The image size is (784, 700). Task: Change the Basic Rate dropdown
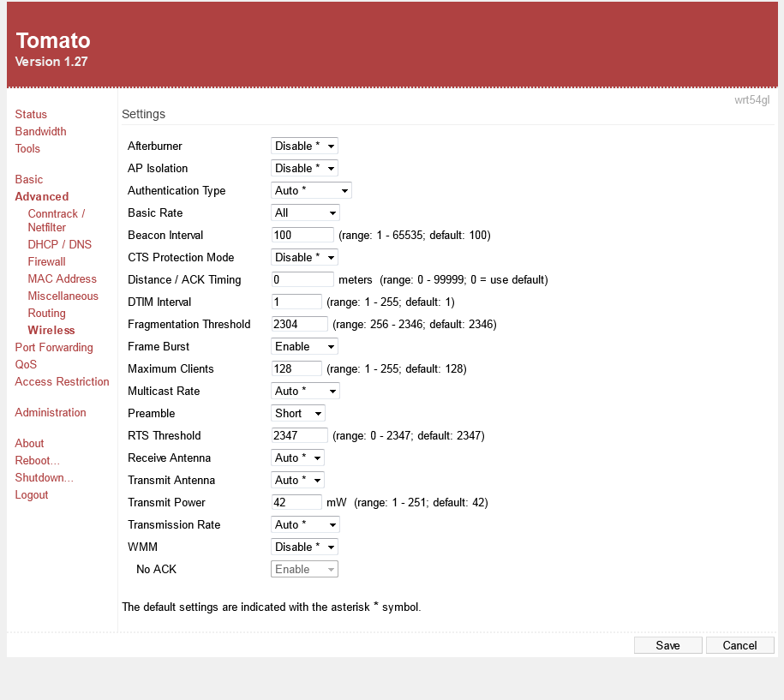305,213
